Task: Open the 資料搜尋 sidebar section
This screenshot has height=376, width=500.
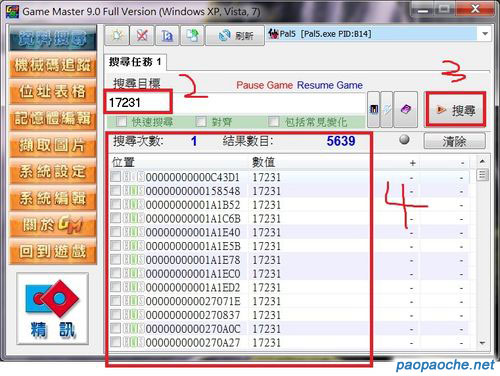Action: tap(53, 38)
